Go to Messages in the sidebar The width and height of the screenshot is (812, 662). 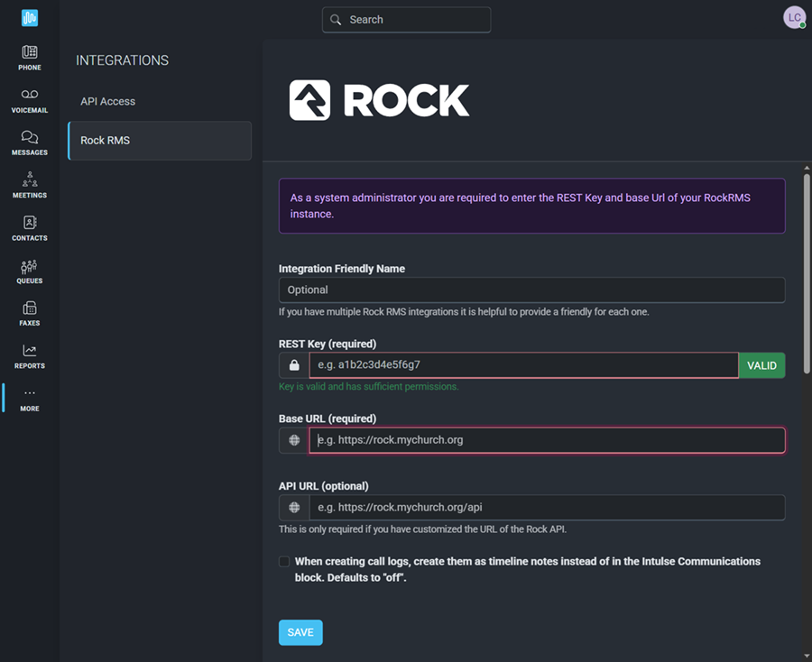coord(30,143)
